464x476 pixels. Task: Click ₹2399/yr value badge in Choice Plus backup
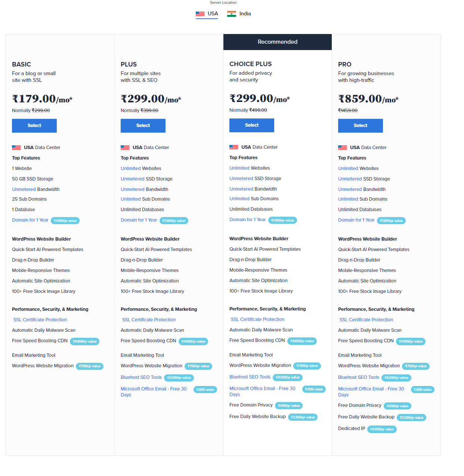point(303,417)
